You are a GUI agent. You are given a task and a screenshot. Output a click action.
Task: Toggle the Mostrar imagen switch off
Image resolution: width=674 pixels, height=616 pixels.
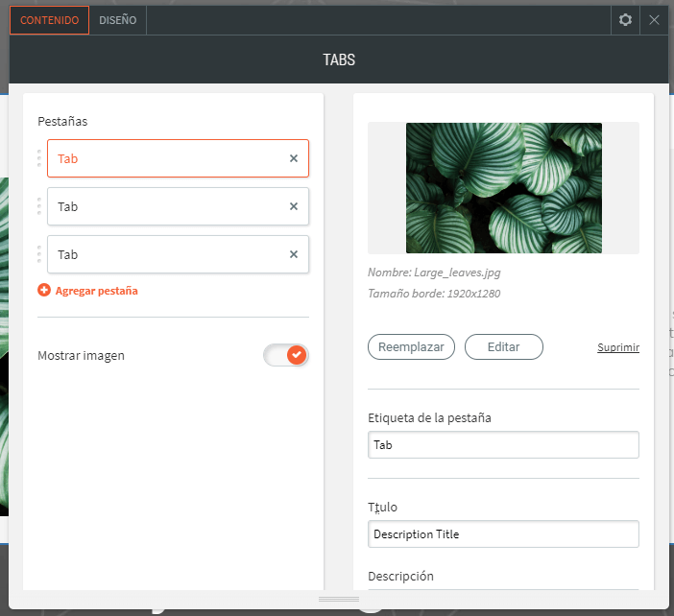point(286,355)
